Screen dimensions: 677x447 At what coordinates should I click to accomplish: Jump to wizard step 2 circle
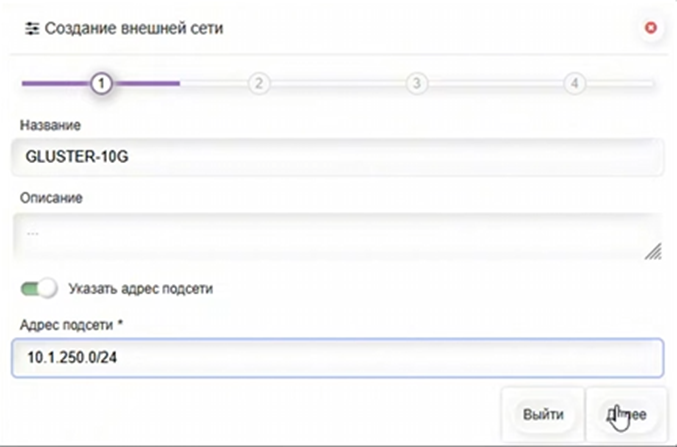(x=258, y=83)
